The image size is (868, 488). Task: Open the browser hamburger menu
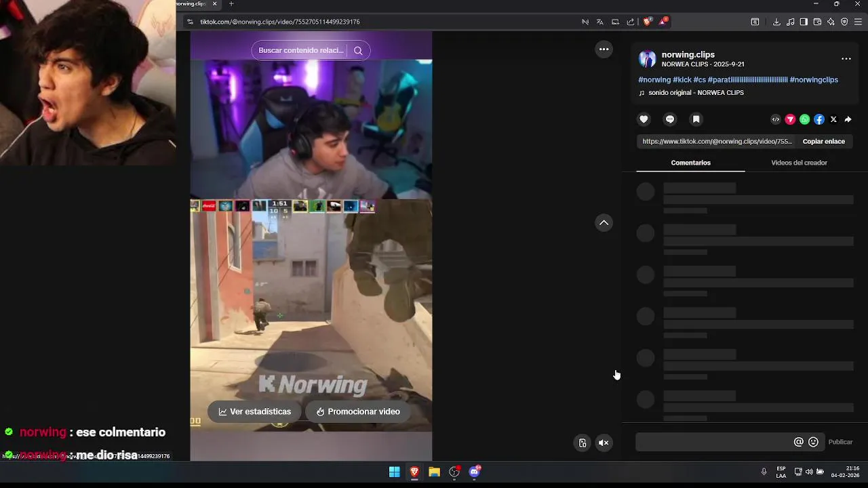click(858, 22)
